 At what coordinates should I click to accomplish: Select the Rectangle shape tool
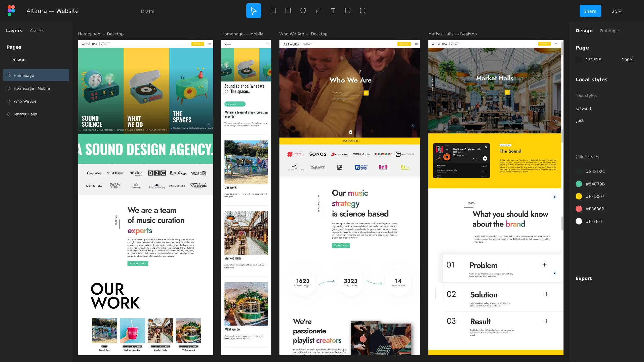288,11
